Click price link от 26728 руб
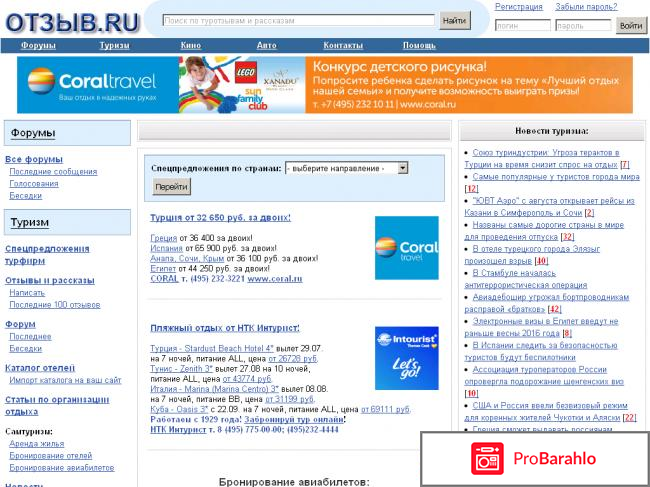The image size is (650, 487). (x=293, y=358)
